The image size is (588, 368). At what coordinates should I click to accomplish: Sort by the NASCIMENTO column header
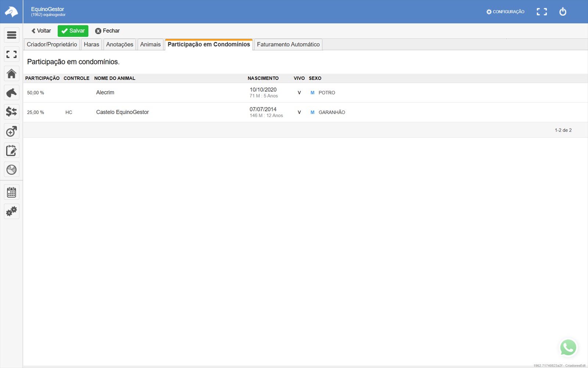263,78
